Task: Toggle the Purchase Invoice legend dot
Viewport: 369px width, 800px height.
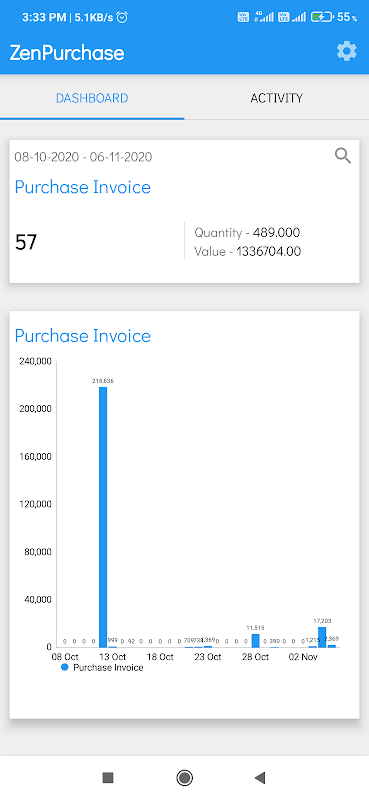Action: (x=64, y=667)
